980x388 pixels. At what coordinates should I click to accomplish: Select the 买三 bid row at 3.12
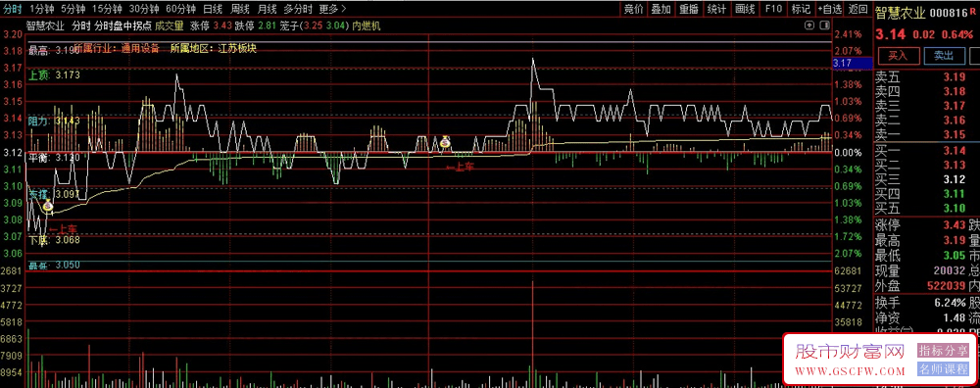[925, 179]
